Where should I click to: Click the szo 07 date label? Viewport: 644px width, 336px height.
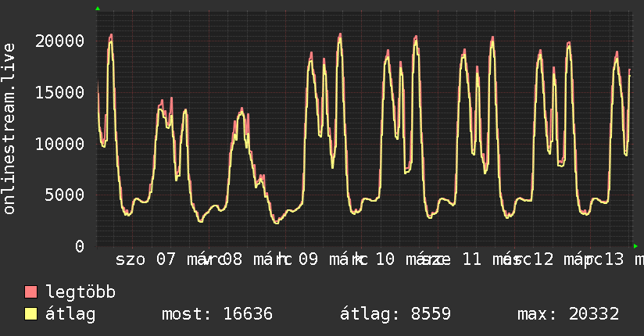coord(146,259)
